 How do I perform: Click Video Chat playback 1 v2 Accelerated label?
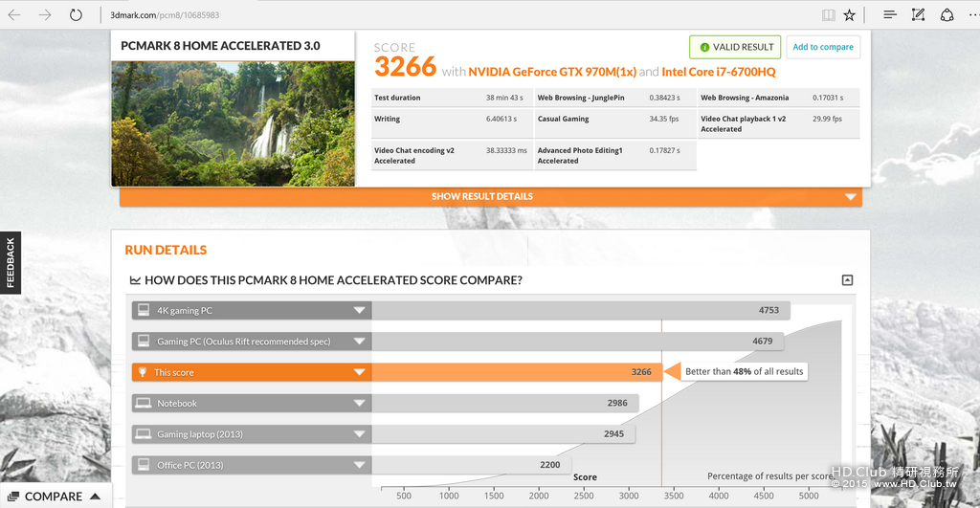tap(743, 123)
